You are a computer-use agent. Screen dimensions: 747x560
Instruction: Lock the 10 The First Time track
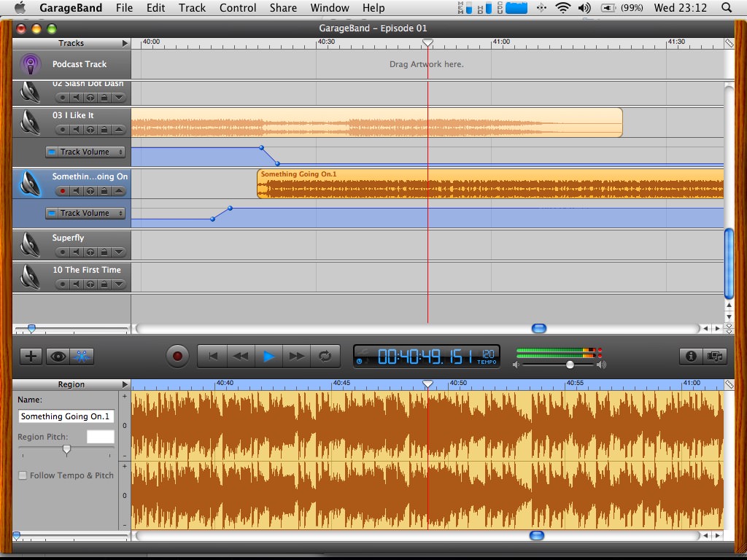(x=104, y=284)
